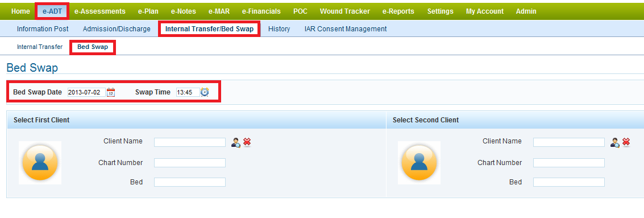Screen dimensions: 644x218
Task: Open the My Account menu
Action: tap(485, 11)
